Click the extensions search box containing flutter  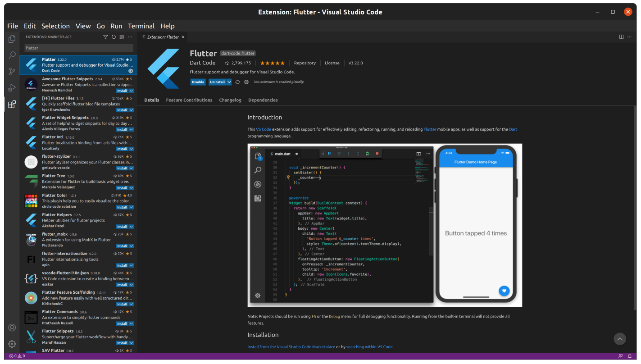tap(79, 48)
